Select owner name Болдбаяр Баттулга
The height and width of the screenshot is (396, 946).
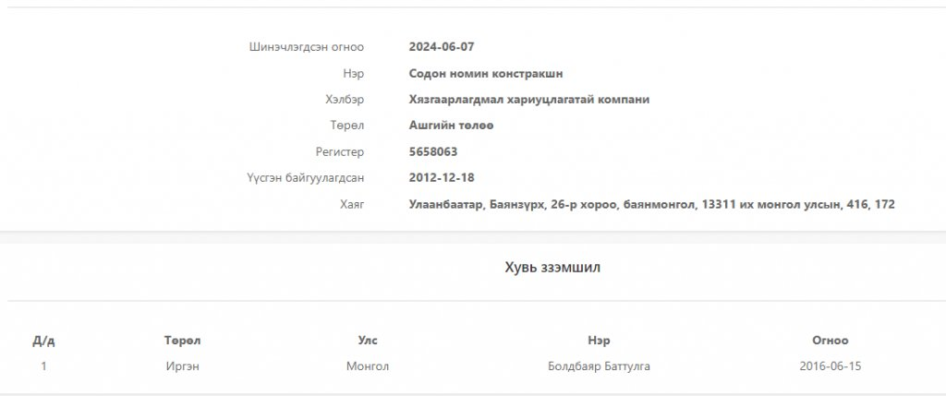tap(599, 366)
